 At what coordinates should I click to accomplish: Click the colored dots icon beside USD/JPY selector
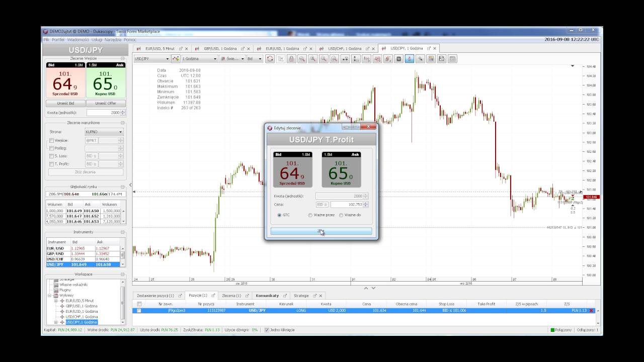pyautogui.click(x=176, y=59)
